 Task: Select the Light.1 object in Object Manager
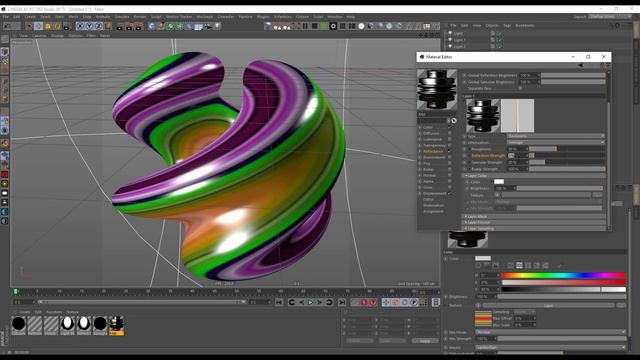coord(459,40)
